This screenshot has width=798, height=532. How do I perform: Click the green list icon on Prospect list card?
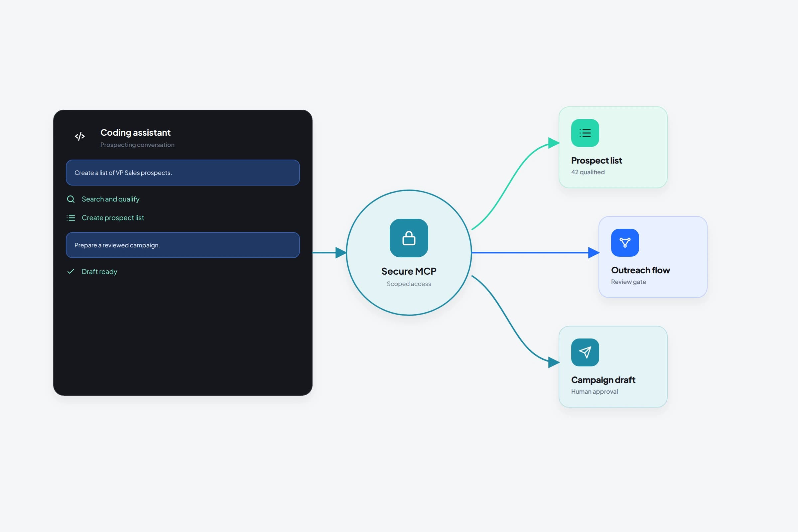coord(585,133)
